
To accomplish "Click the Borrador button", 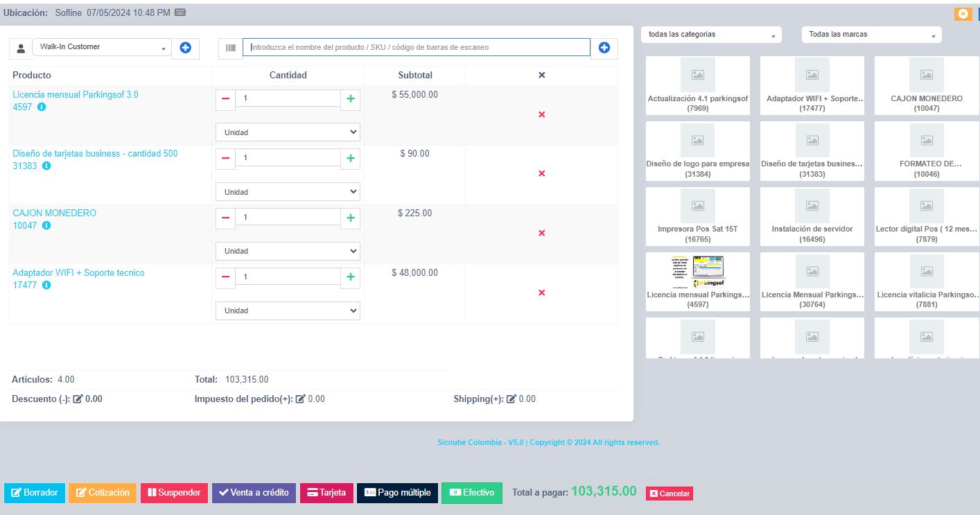I will tap(35, 493).
